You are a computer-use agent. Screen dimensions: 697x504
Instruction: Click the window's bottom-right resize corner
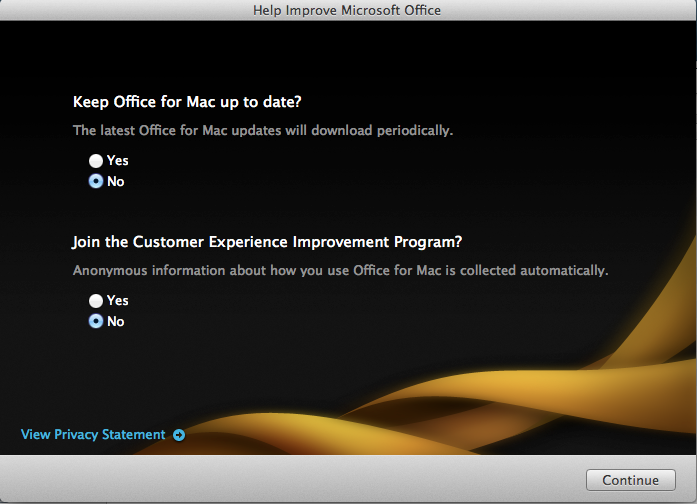[690, 498]
